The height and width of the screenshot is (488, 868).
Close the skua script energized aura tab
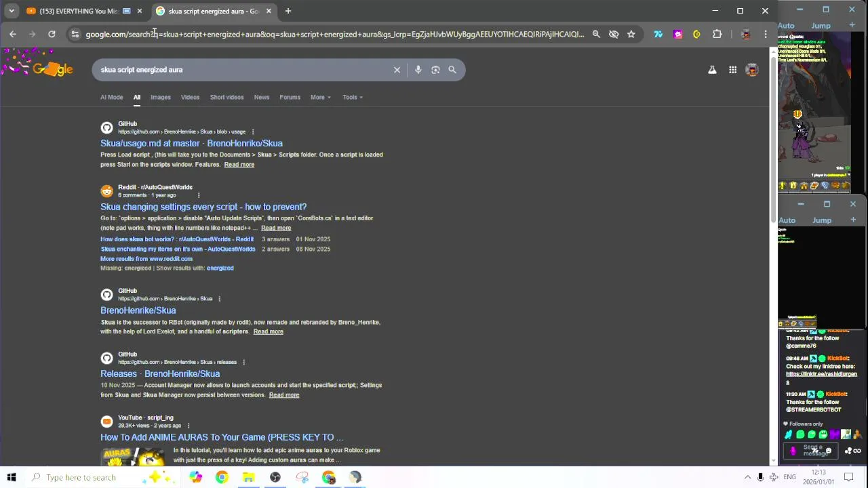coord(269,11)
